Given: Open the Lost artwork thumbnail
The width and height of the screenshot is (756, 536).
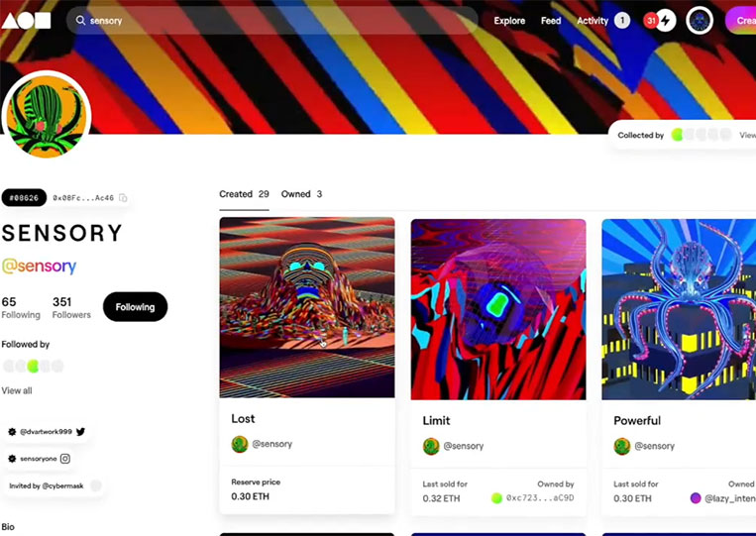Looking at the screenshot, I should 306,307.
